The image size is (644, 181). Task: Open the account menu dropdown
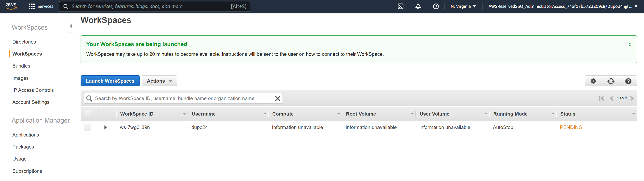(x=563, y=7)
